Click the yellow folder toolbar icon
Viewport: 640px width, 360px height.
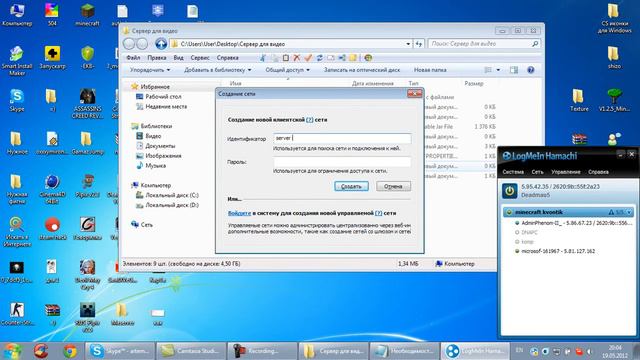click(353, 58)
